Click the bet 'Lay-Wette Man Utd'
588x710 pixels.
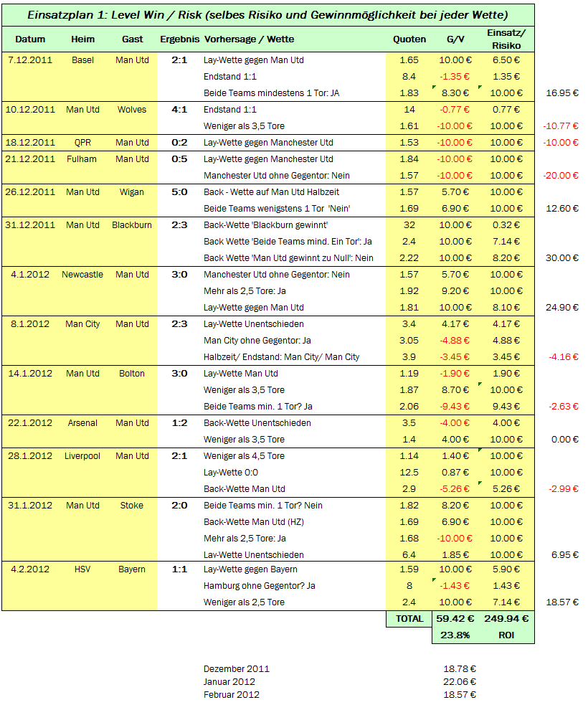point(241,374)
